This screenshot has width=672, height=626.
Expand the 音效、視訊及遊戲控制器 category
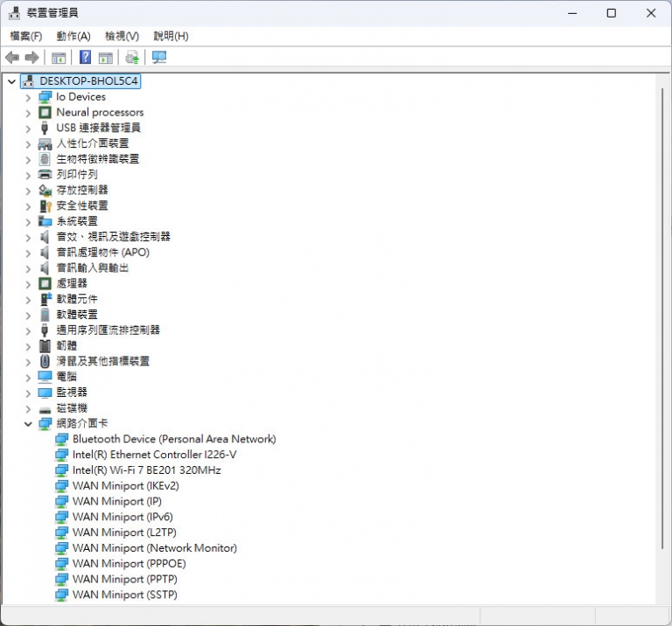click(x=28, y=238)
